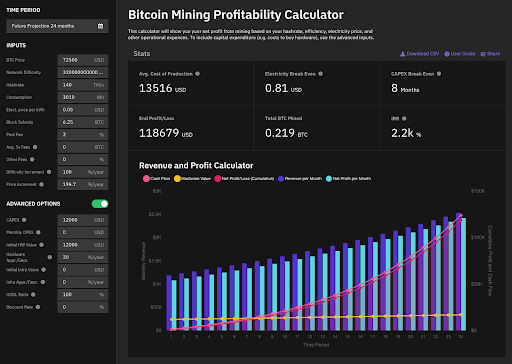Click the Elect. price per kWh field
This screenshot has height=364, width=512.
click(83, 110)
